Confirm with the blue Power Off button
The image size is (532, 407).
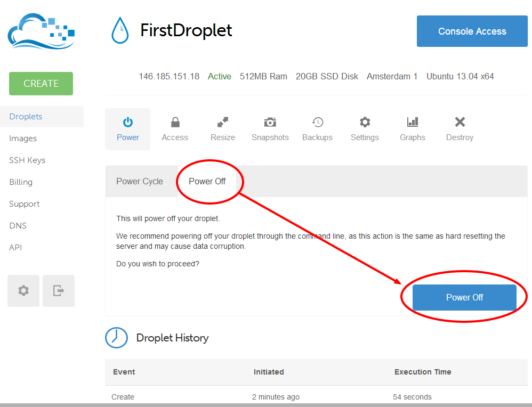pyautogui.click(x=464, y=297)
